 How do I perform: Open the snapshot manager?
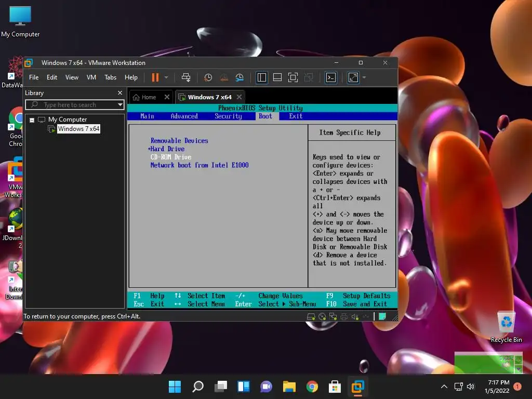240,77
